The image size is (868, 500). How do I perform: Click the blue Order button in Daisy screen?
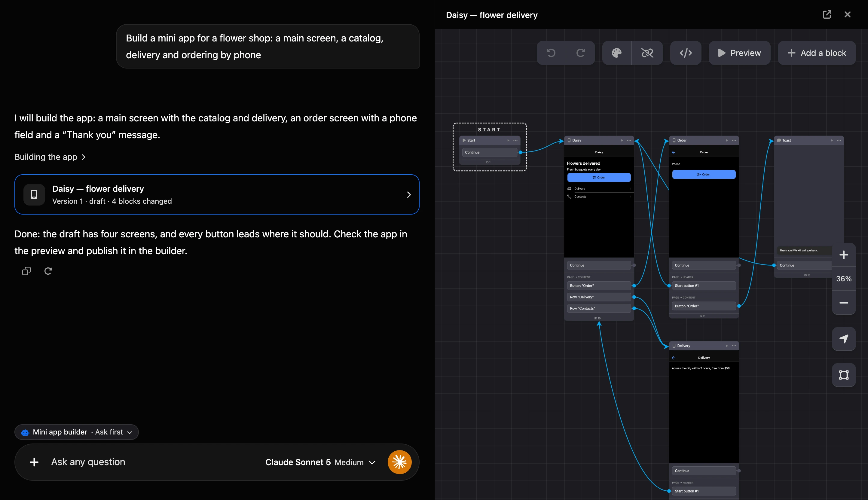(x=599, y=178)
